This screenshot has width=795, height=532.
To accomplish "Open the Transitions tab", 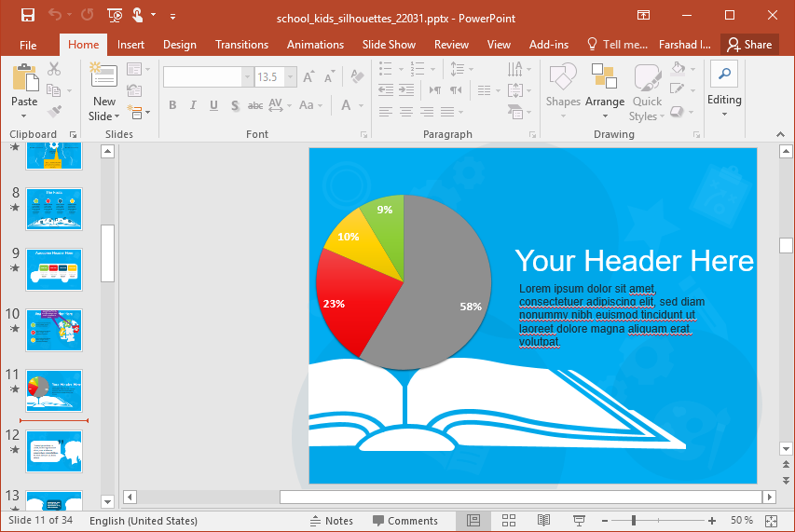I will [x=241, y=45].
